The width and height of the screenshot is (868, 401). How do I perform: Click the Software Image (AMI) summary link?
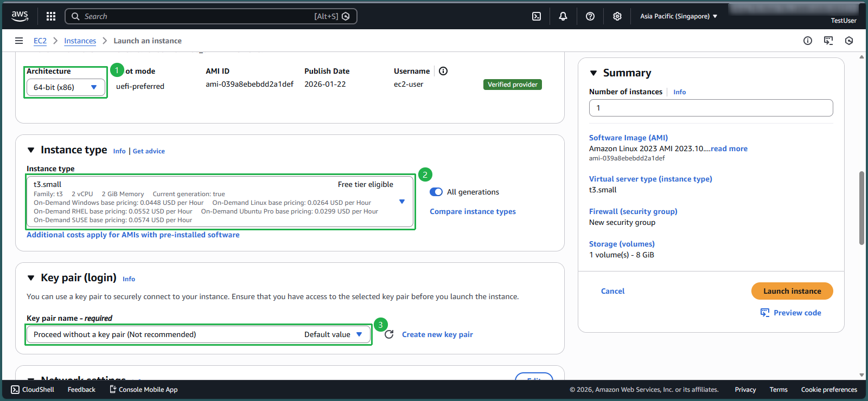tap(628, 138)
